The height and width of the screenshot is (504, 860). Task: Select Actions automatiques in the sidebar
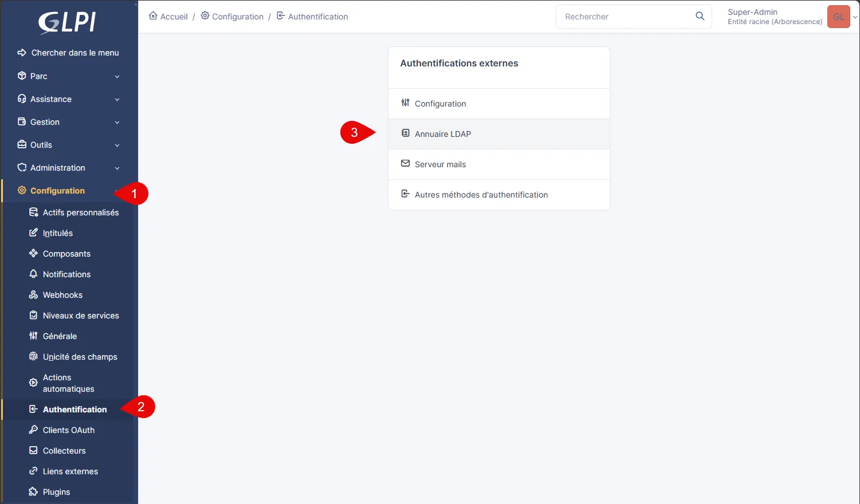pyautogui.click(x=68, y=383)
